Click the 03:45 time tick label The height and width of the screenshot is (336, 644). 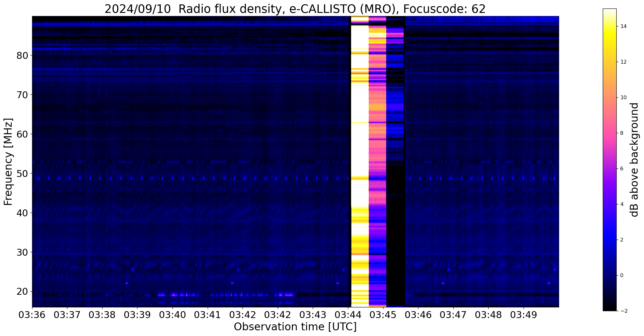(383, 315)
